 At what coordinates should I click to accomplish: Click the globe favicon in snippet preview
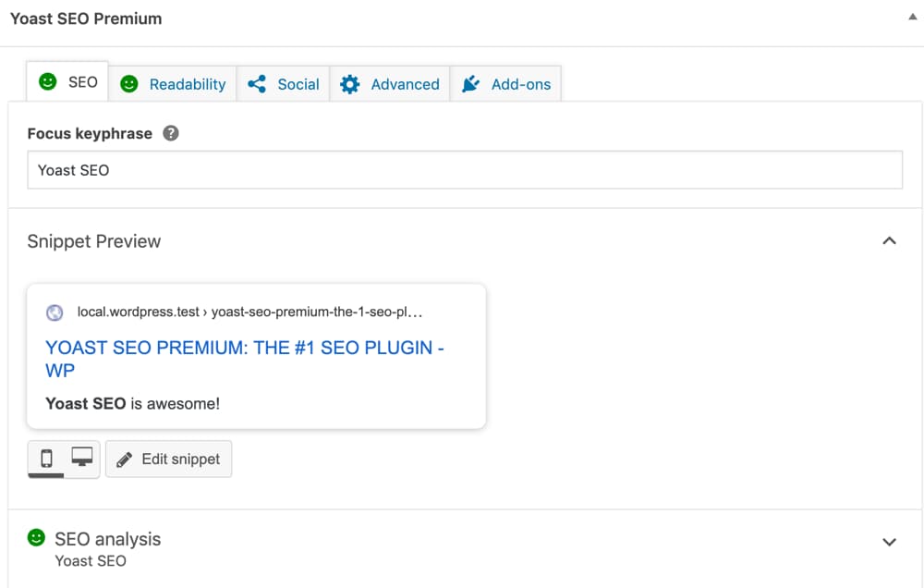coord(55,312)
